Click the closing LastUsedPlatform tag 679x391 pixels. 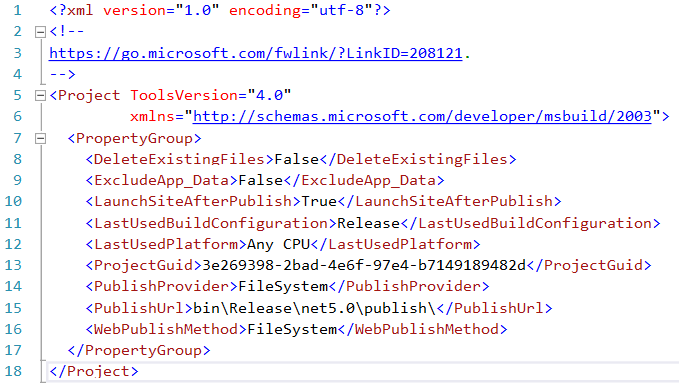(x=395, y=245)
